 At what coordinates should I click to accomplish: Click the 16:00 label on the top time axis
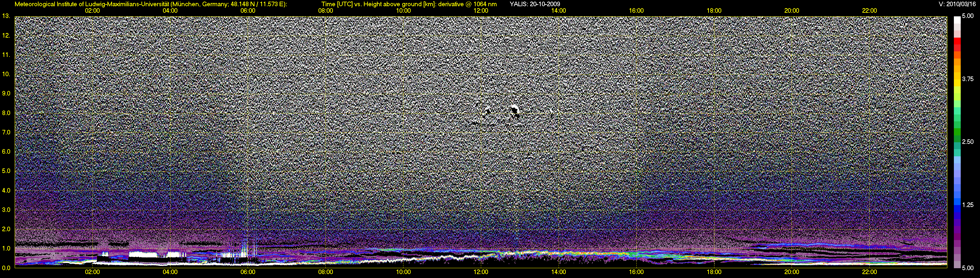pos(636,11)
